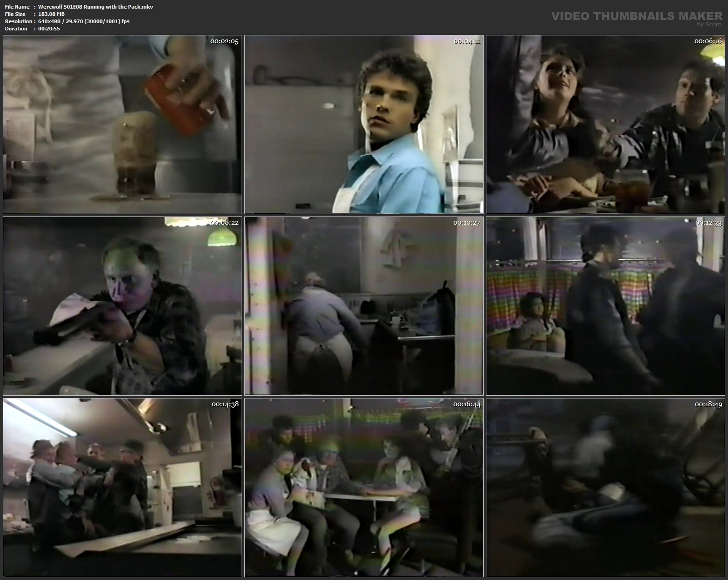Open the thumbnail stamped 00:16:44
The width and height of the screenshot is (728, 580).
click(364, 487)
